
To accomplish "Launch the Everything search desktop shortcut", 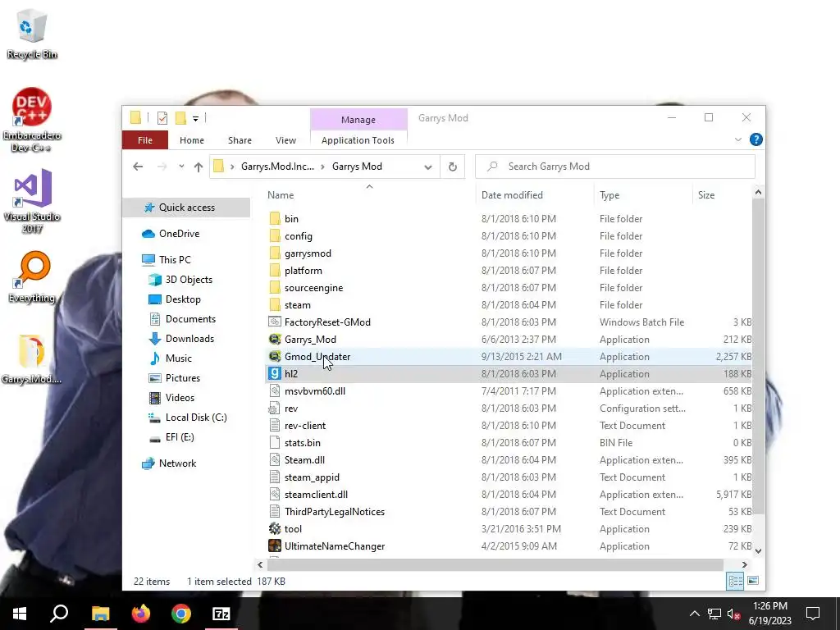I will (32, 277).
